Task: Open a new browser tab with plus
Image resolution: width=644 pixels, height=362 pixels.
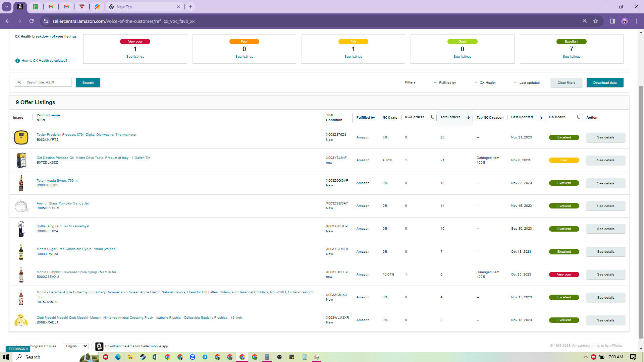Action: [x=190, y=7]
